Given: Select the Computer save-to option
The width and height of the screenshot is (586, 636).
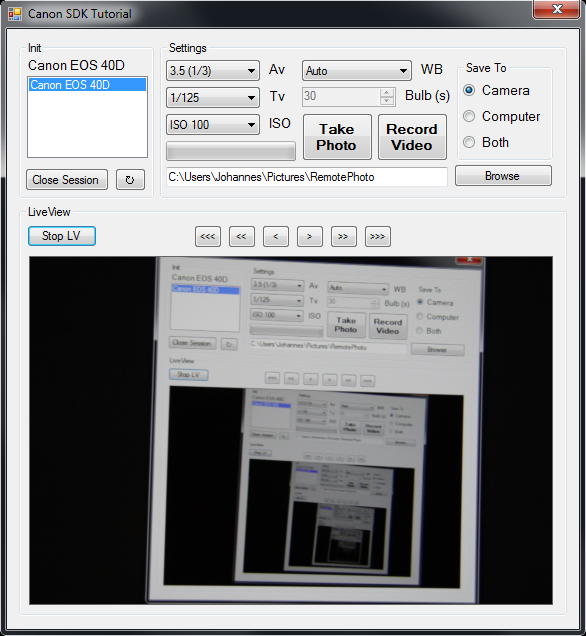Looking at the screenshot, I should click(469, 116).
